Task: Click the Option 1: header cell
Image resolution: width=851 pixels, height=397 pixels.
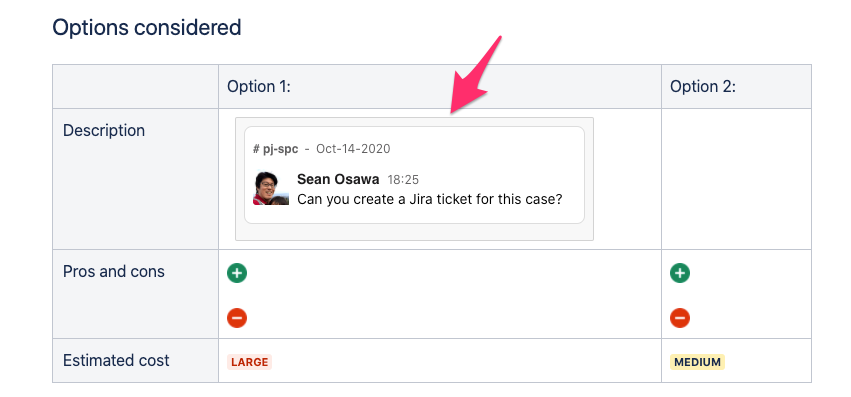Action: tap(440, 86)
